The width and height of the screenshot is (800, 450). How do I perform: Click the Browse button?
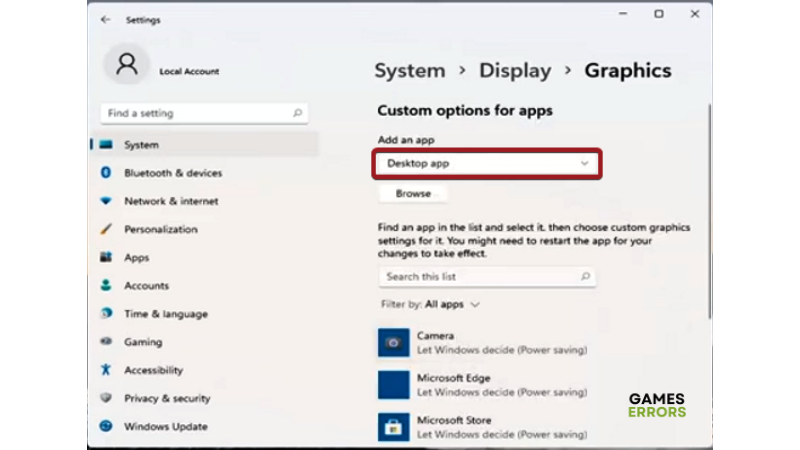point(413,193)
